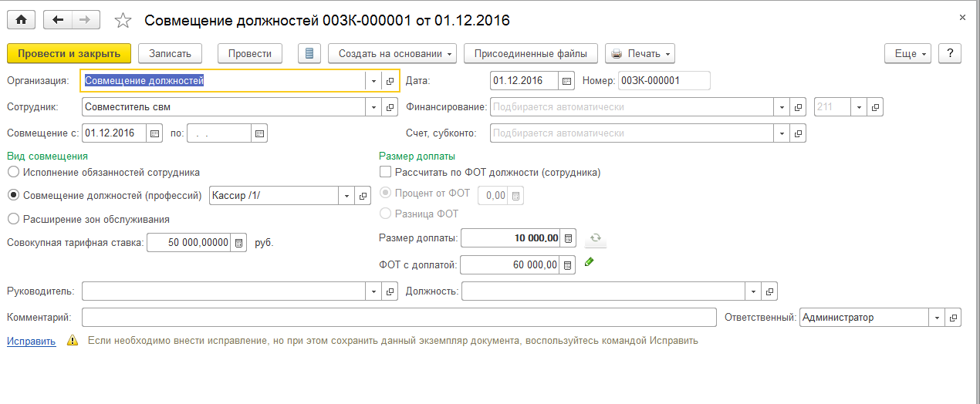Image resolution: width=980 pixels, height=404 pixels.
Task: Click the Исправить link
Action: [x=32, y=340]
